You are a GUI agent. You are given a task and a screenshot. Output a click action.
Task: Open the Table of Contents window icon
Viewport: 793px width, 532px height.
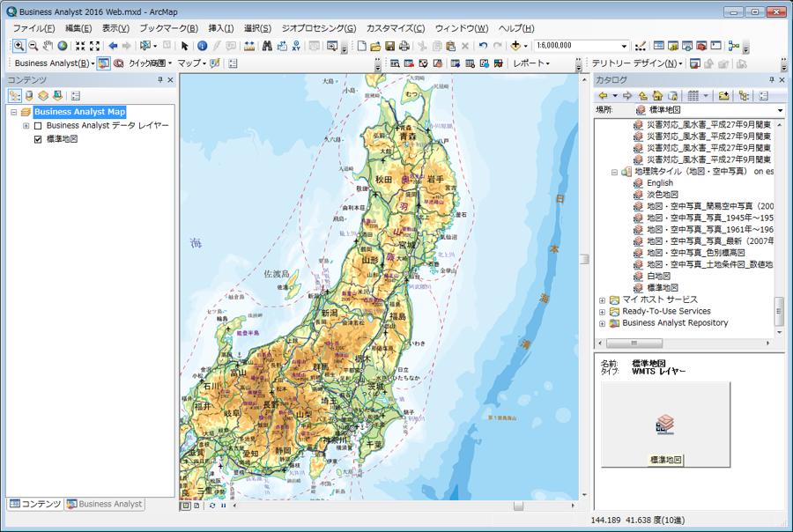(658, 46)
